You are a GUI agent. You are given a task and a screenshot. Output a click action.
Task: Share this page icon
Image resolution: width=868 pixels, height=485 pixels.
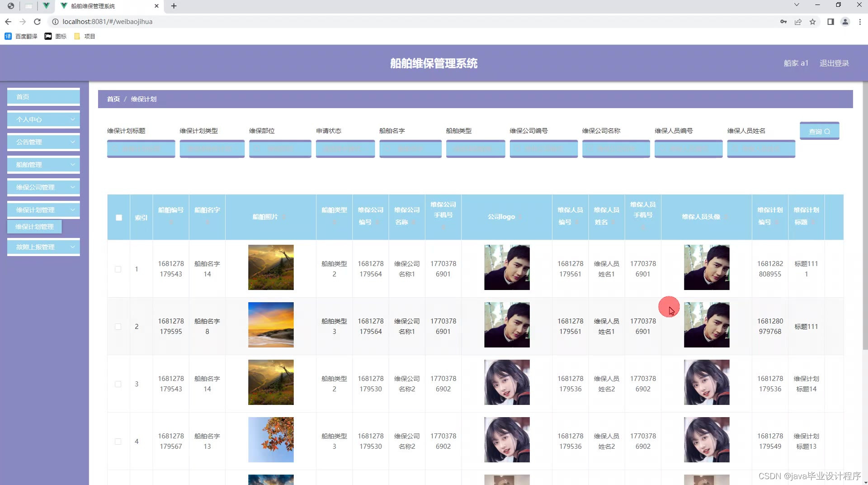[x=798, y=22]
